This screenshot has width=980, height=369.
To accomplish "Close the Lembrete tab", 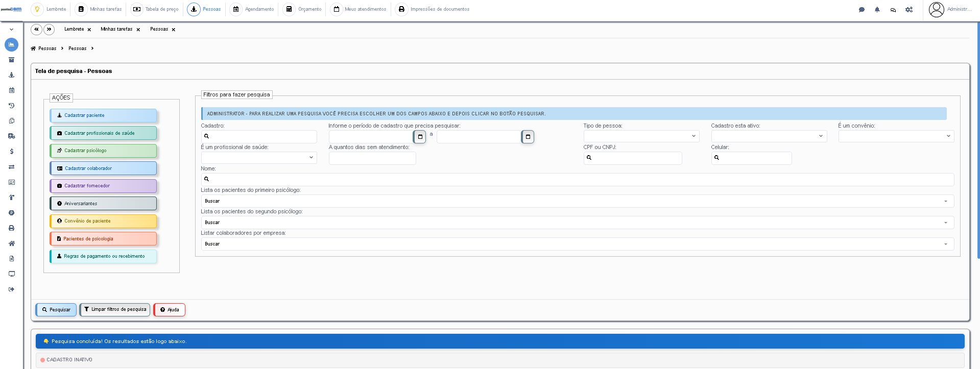I will click(x=89, y=30).
